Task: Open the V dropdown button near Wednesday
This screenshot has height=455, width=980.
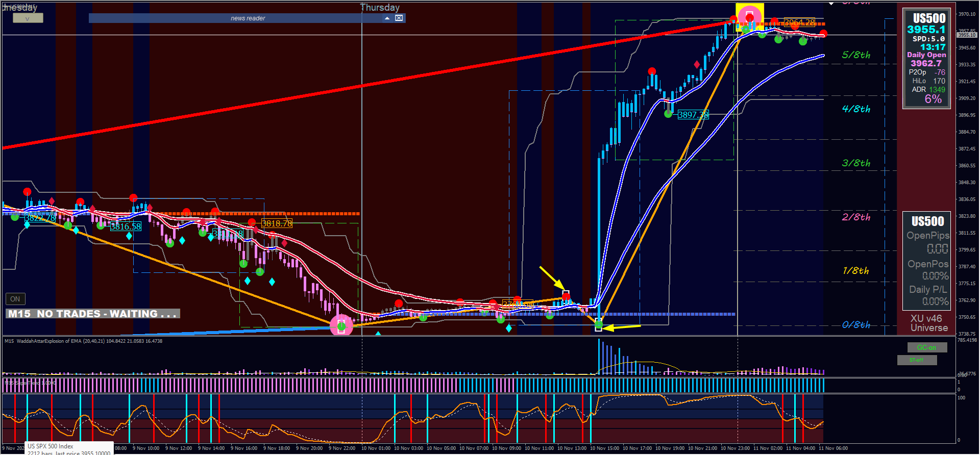Action: 28,18
